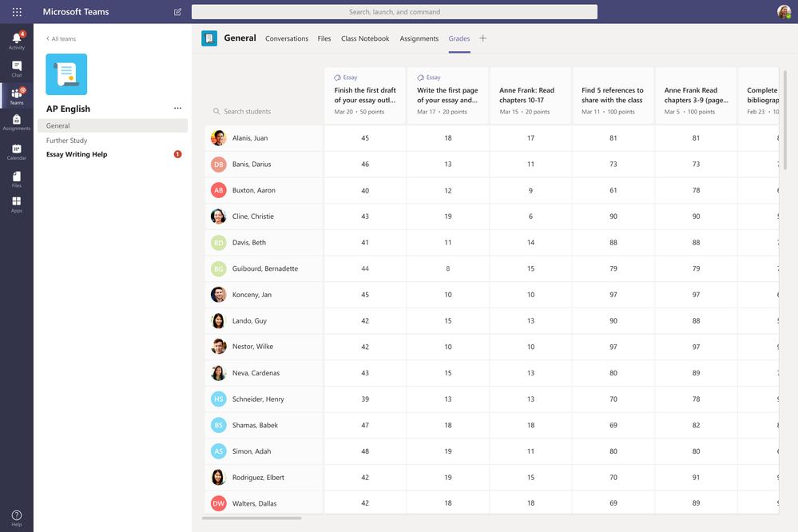Click Banis, Darius grade 46 cell
The image size is (798, 532).
click(365, 164)
